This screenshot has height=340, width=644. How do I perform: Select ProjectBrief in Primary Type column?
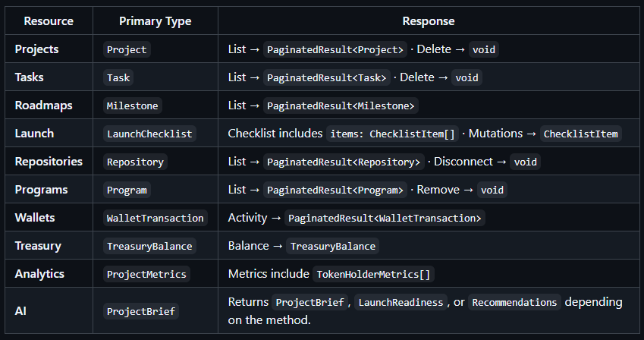(141, 311)
